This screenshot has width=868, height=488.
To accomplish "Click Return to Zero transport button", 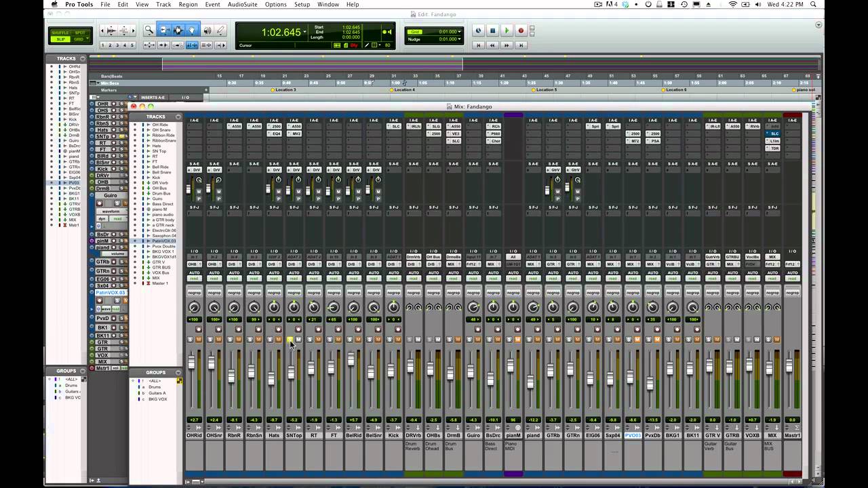I will point(479,45).
